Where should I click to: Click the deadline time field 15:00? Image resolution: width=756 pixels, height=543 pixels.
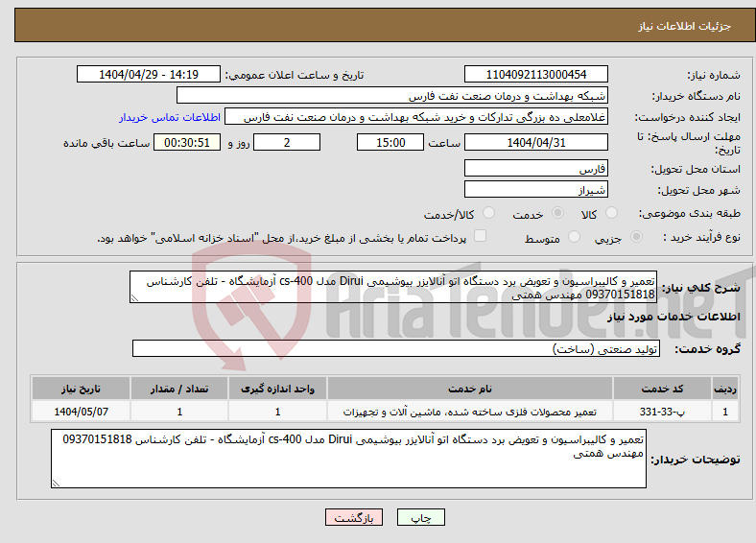[x=390, y=142]
